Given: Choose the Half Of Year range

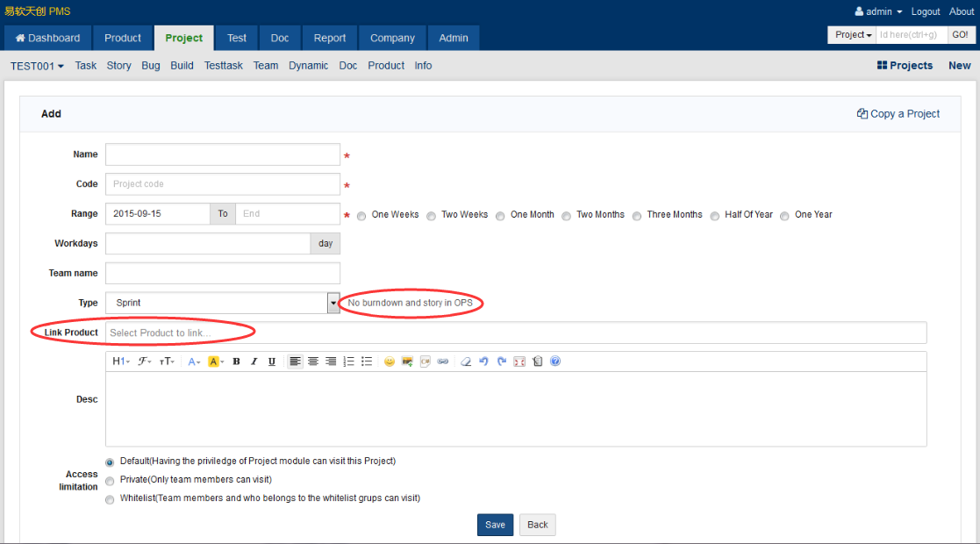Looking at the screenshot, I should [715, 216].
